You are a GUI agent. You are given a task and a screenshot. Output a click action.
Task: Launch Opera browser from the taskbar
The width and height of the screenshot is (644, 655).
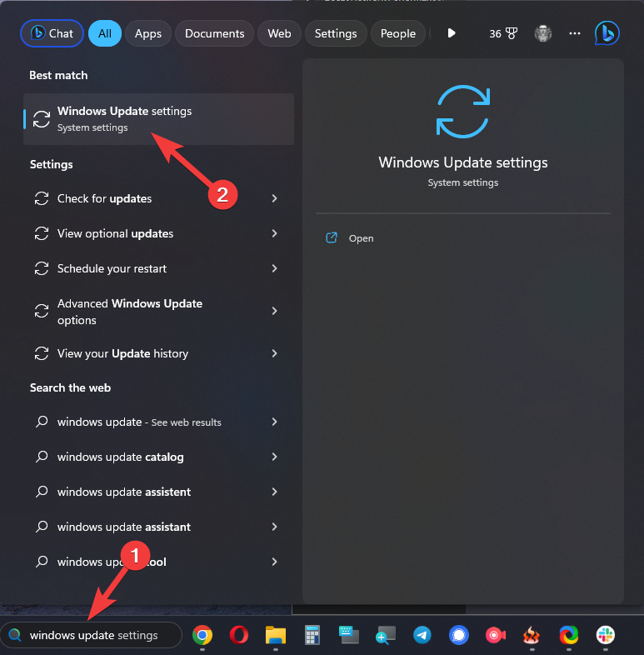point(237,636)
